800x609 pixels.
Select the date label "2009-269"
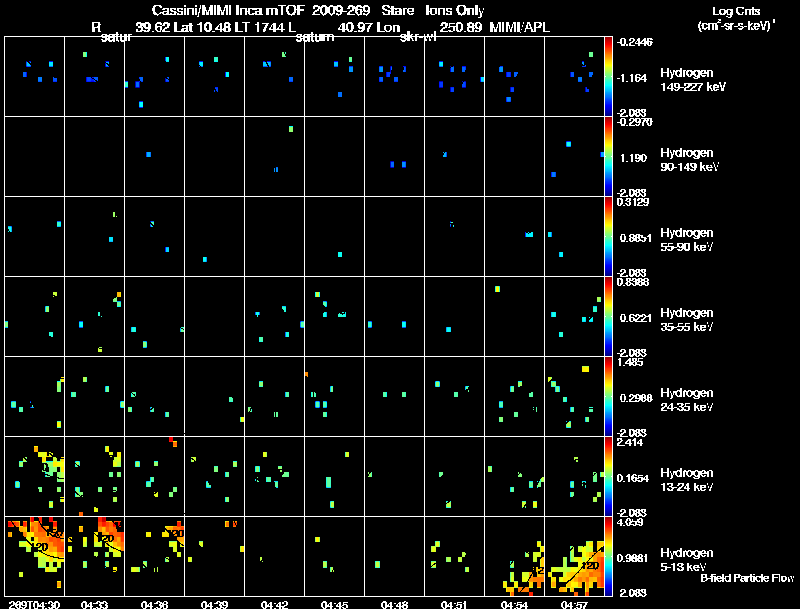(x=341, y=11)
